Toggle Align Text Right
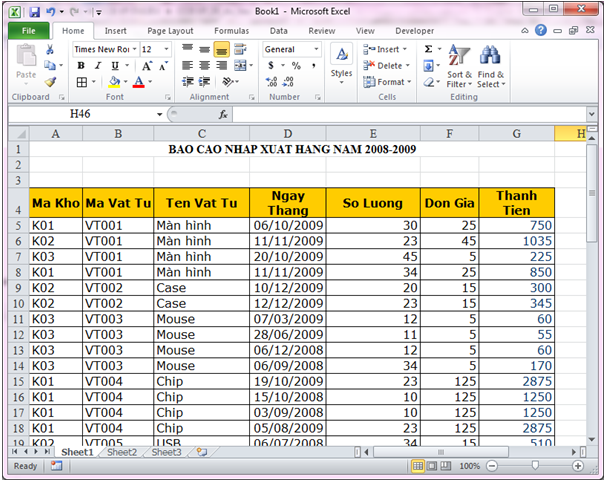Viewport: 604px width, 482px height. 221,65
